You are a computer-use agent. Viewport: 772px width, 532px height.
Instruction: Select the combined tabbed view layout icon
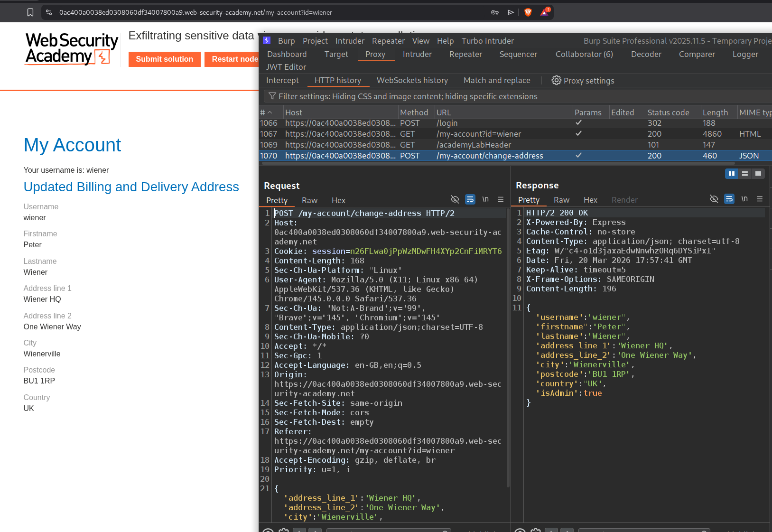coord(758,174)
